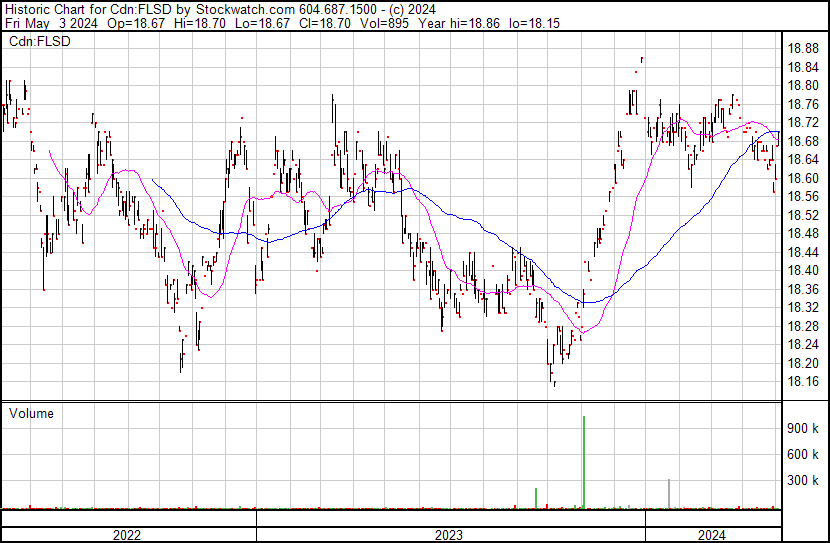Select the 2024 year label on timeline
Viewport: 830px width, 543px height.
pos(712,534)
